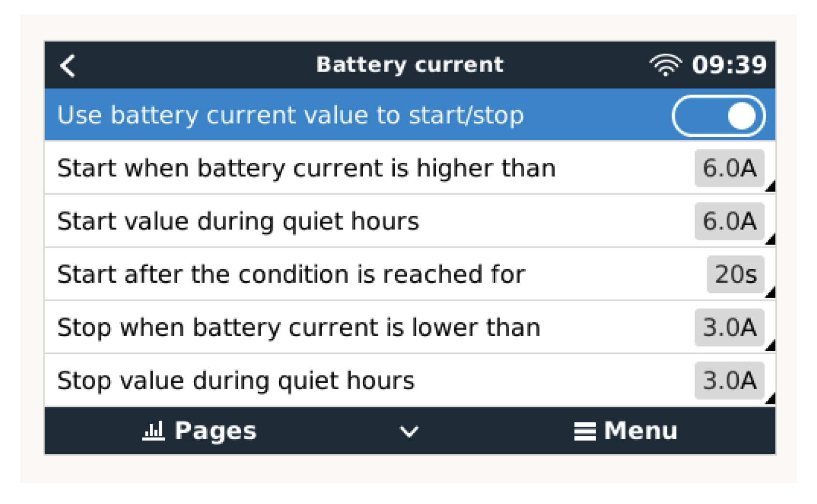
Task: Click the back arrow icon
Action: pos(68,66)
